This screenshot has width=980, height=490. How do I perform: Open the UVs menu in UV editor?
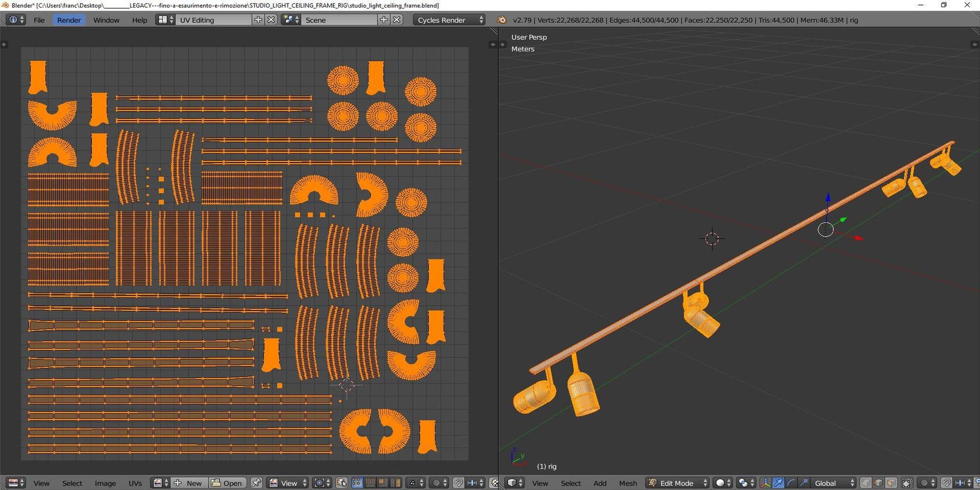[135, 483]
